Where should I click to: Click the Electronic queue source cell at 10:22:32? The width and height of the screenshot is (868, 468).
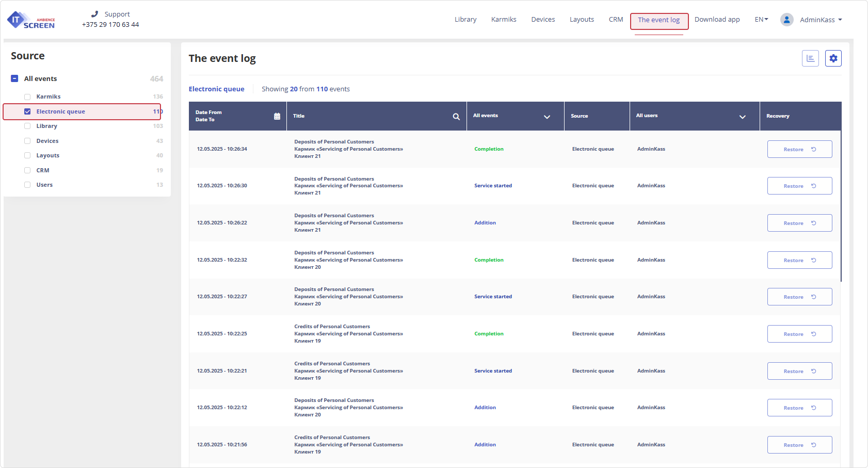click(x=593, y=260)
